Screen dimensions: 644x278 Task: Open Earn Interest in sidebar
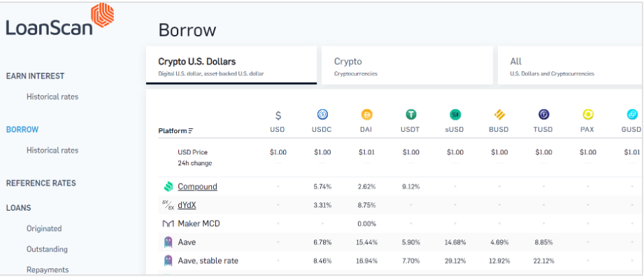tap(36, 76)
